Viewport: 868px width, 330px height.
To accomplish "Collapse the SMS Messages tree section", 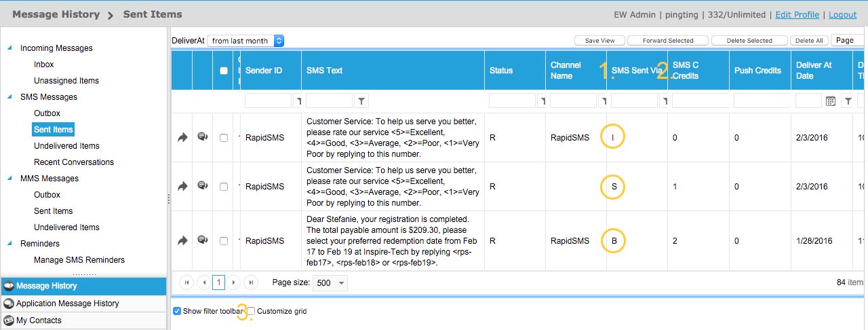I will click(x=10, y=97).
